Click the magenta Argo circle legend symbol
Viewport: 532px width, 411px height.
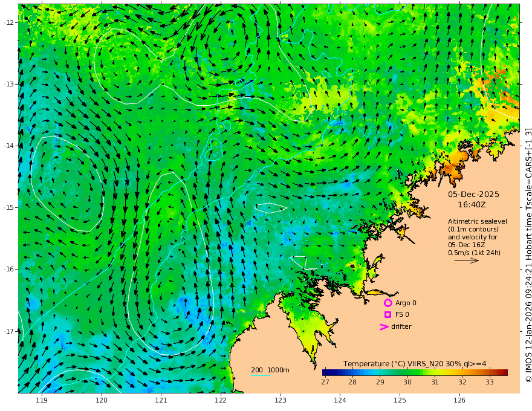point(388,303)
